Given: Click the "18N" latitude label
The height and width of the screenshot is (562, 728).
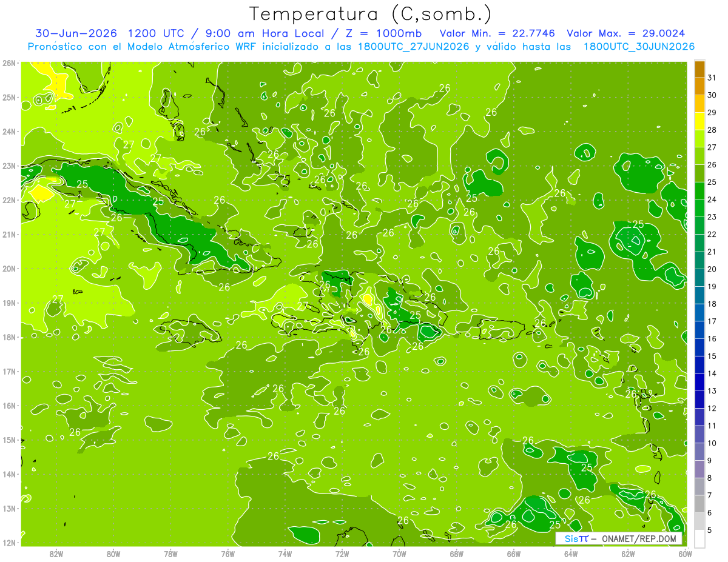Looking at the screenshot, I should pyautogui.click(x=8, y=337).
